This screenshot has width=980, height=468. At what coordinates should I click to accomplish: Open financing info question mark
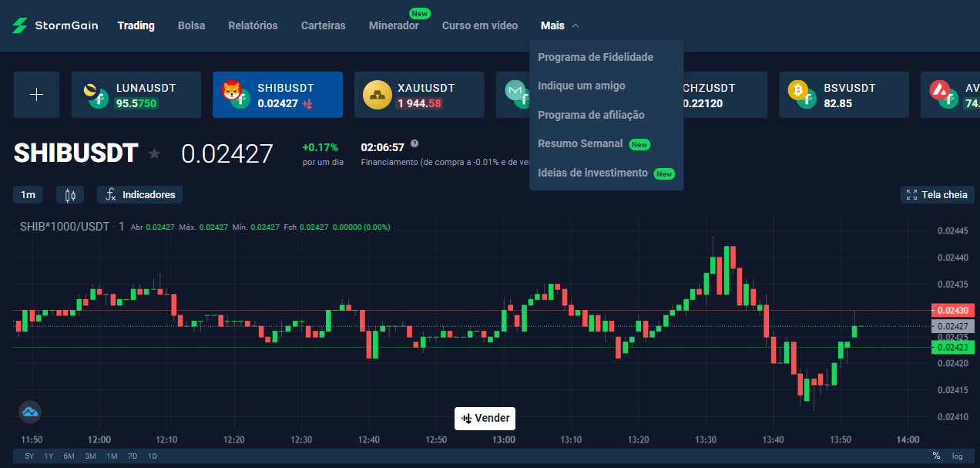point(414,144)
